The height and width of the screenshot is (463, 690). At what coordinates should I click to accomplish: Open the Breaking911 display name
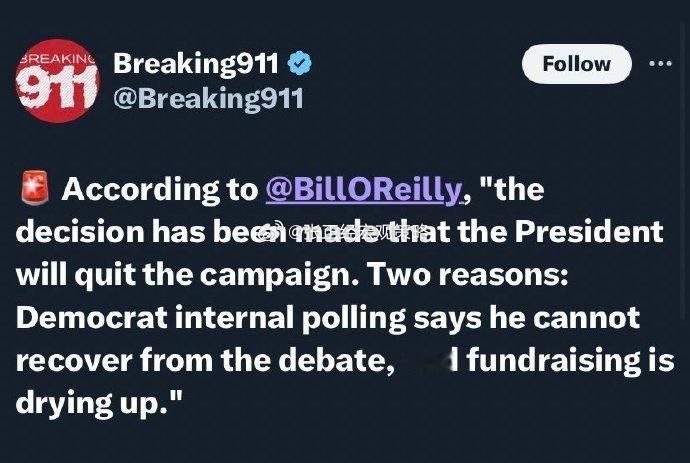196,63
